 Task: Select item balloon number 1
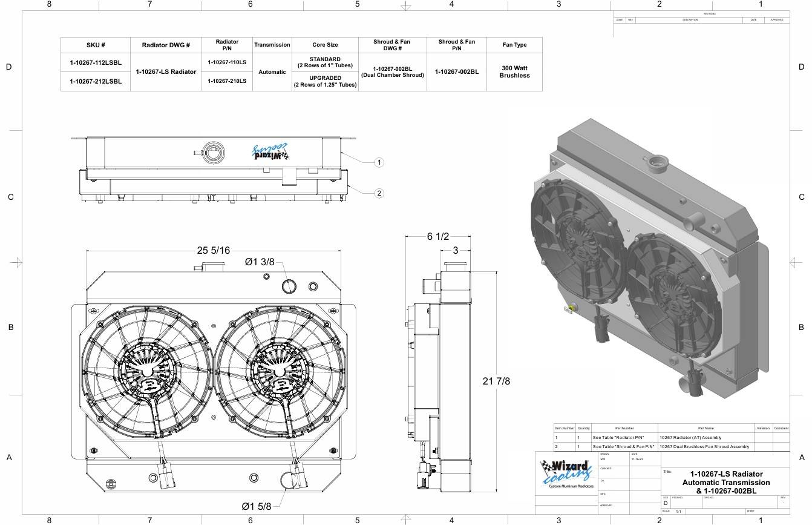click(379, 162)
